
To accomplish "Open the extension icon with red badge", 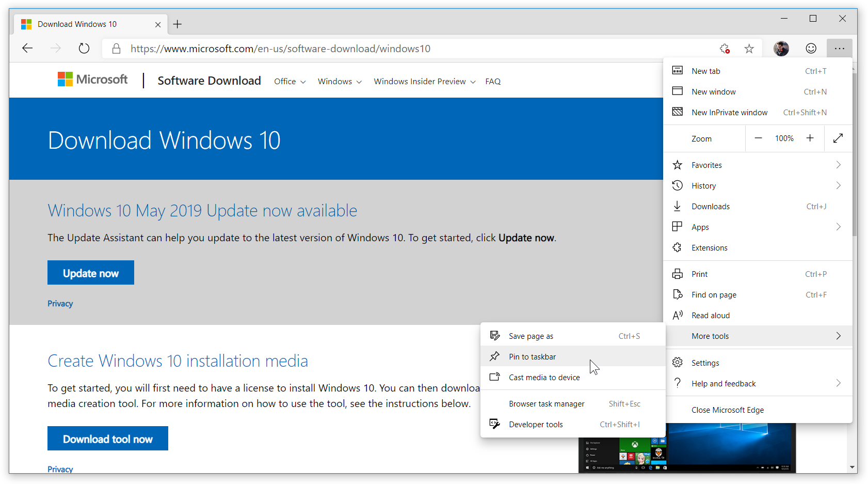I will (725, 49).
